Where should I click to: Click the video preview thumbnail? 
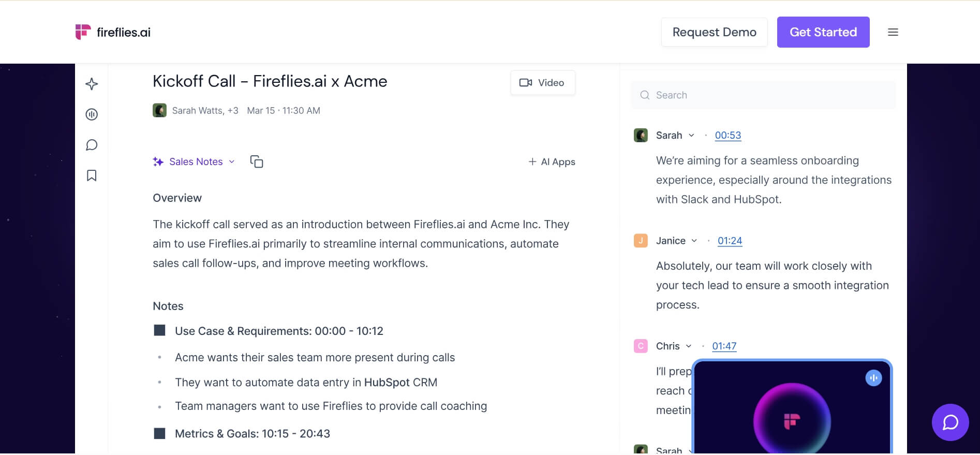click(x=792, y=408)
